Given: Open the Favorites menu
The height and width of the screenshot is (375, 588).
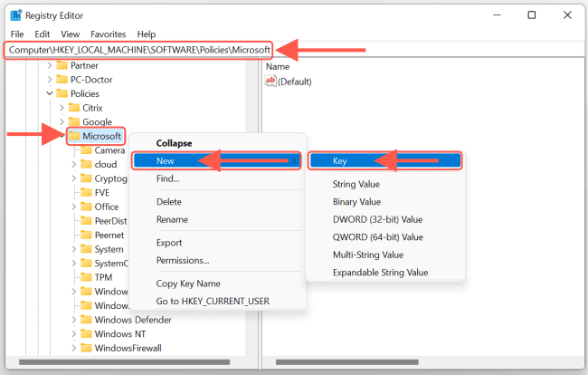Looking at the screenshot, I should pyautogui.click(x=108, y=34).
